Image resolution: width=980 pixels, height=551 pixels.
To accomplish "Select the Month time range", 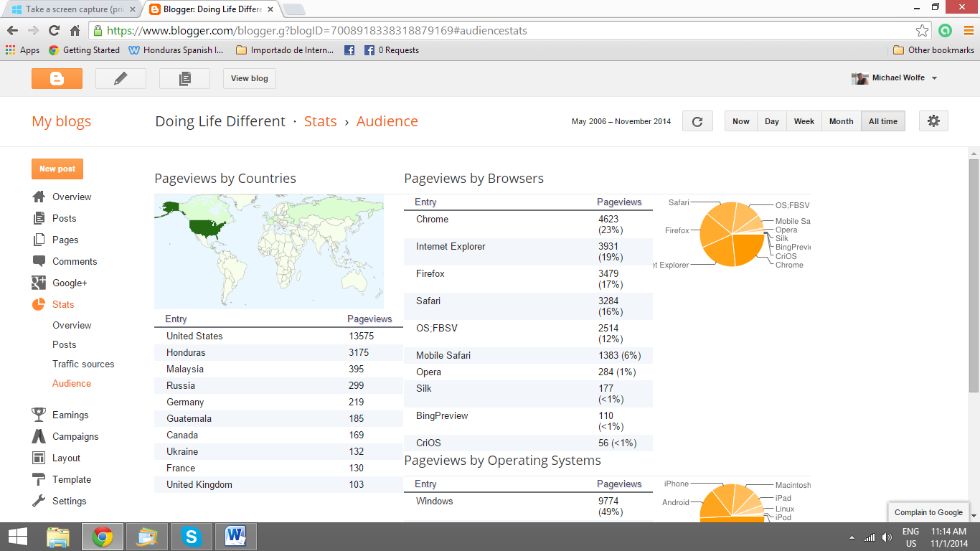I will click(x=842, y=121).
